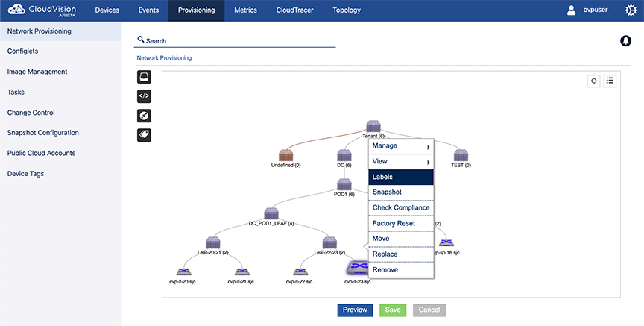This screenshot has width=644, height=326.
Task: Open the configlet code icon
Action: click(x=144, y=96)
